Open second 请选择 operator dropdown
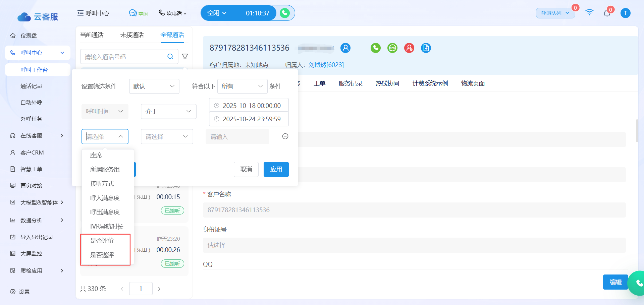 point(167,136)
